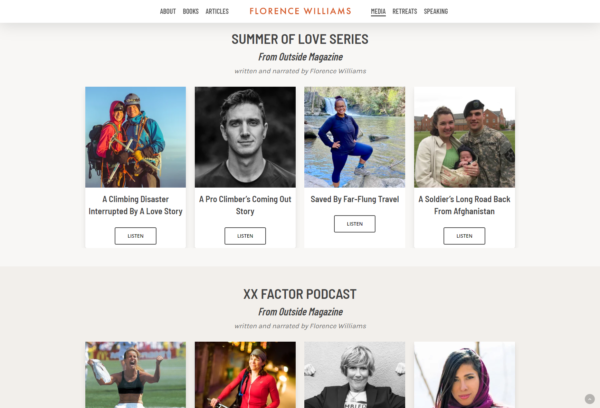Open the About menu item
This screenshot has width=600, height=408.
point(168,11)
